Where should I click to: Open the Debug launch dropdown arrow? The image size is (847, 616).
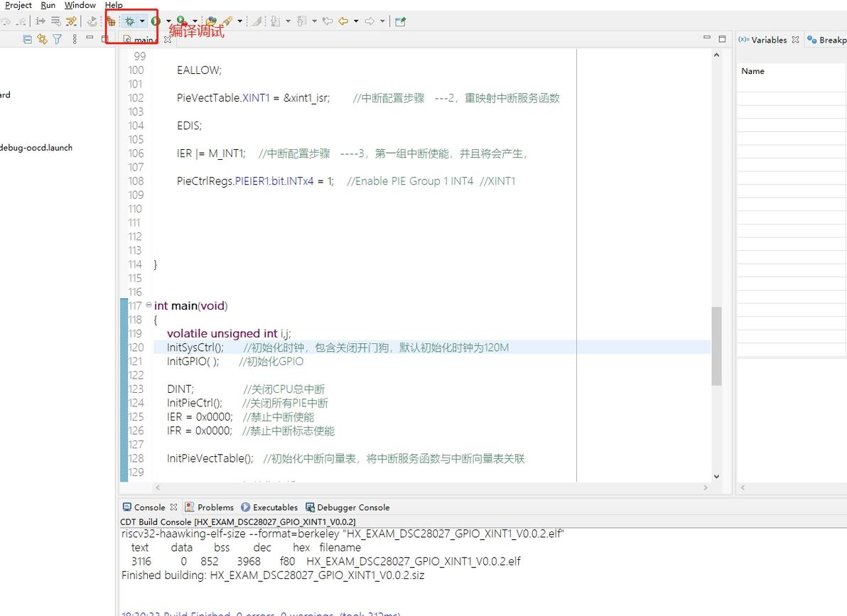click(x=142, y=21)
